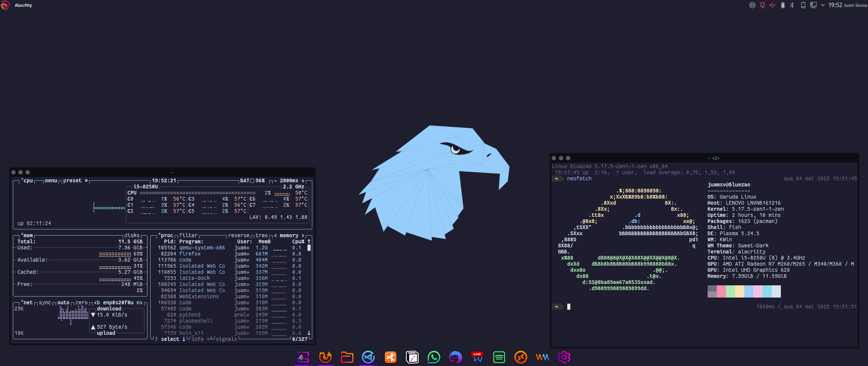
Task: Open Visual Studio Code dock icon
Action: pos(368,357)
